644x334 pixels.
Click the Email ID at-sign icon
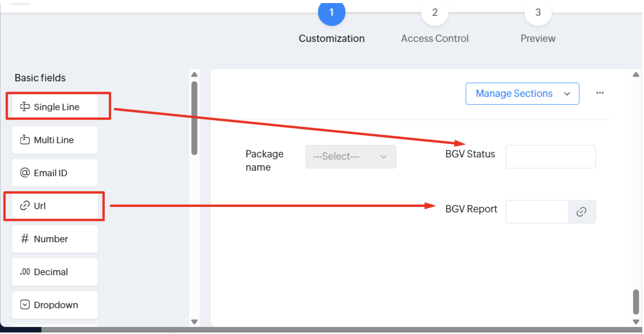pos(25,173)
